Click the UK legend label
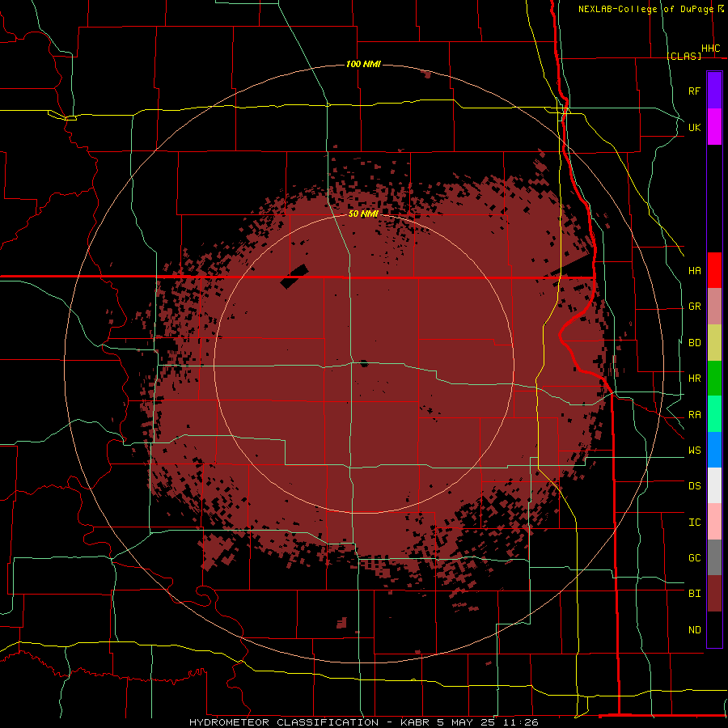Image resolution: width=728 pixels, height=728 pixels. [x=694, y=127]
